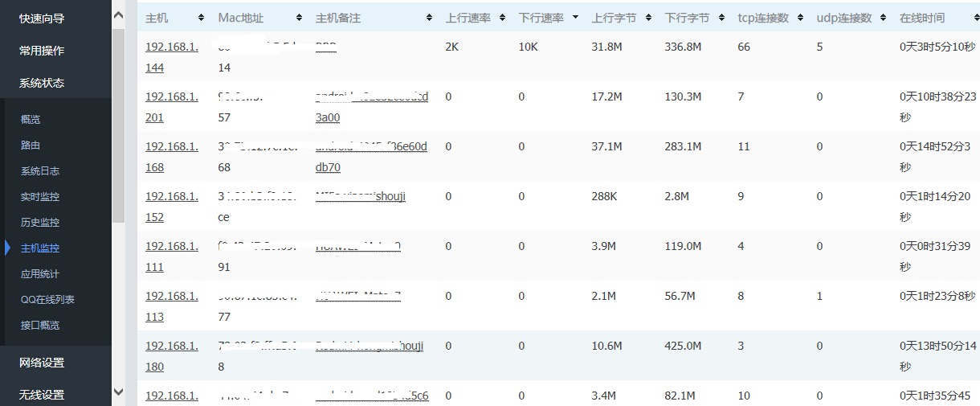Expand the 网络设置 sidebar section
The height and width of the screenshot is (406, 980).
point(42,363)
